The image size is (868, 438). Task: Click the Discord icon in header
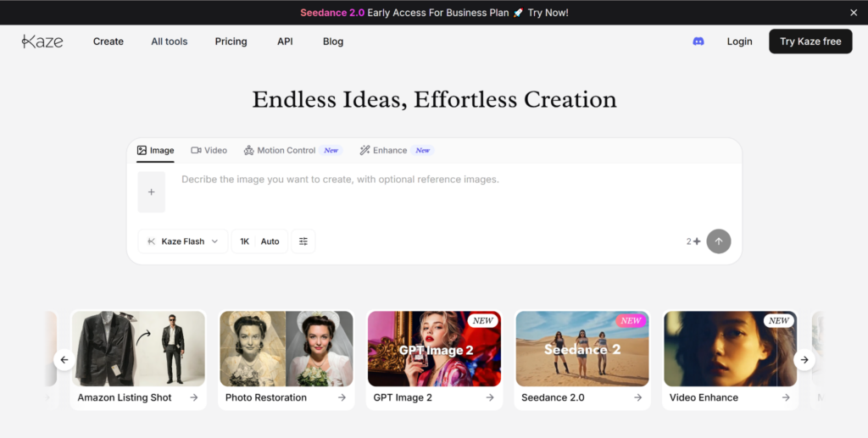[x=698, y=42]
